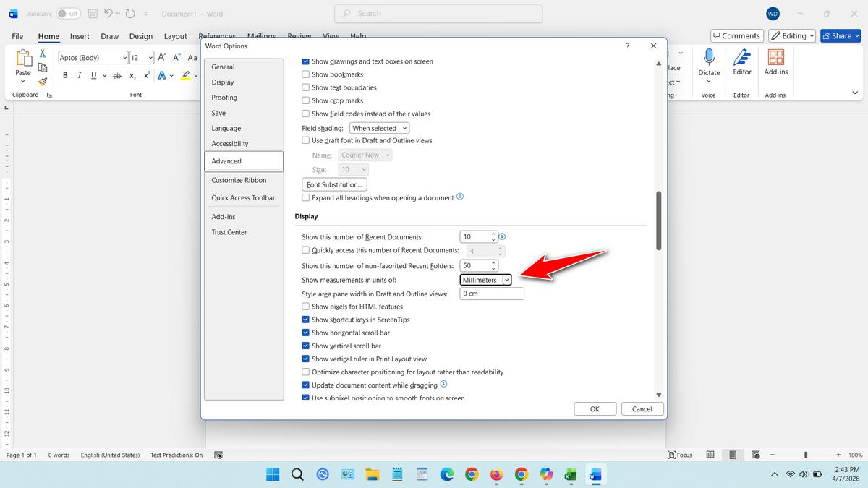868x488 pixels.
Task: Click the Dictate microphone icon
Action: [709, 57]
